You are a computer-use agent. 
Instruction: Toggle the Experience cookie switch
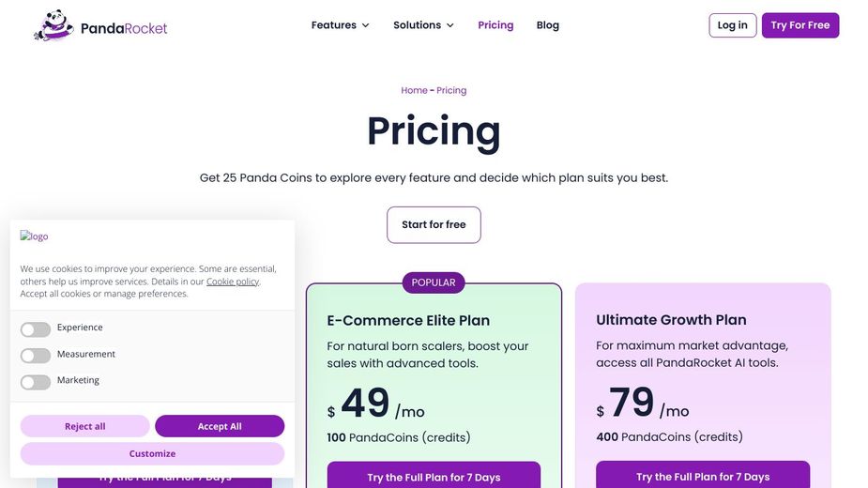[36, 329]
